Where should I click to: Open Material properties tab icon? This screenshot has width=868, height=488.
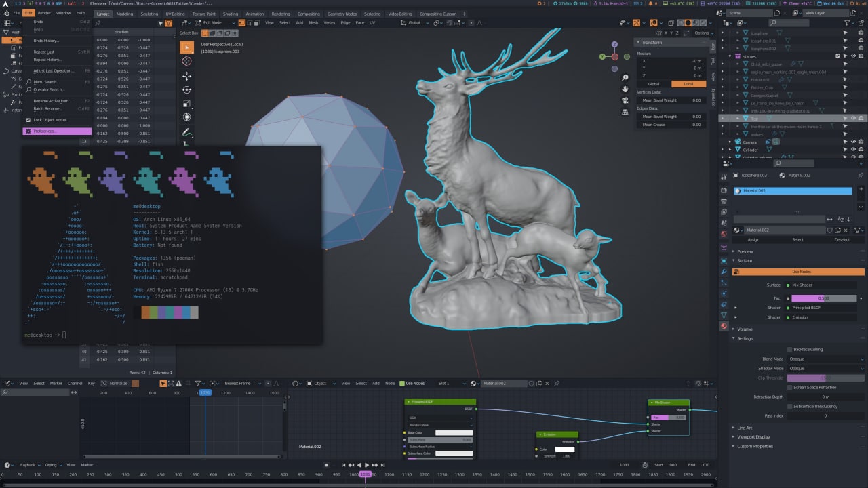click(x=724, y=326)
